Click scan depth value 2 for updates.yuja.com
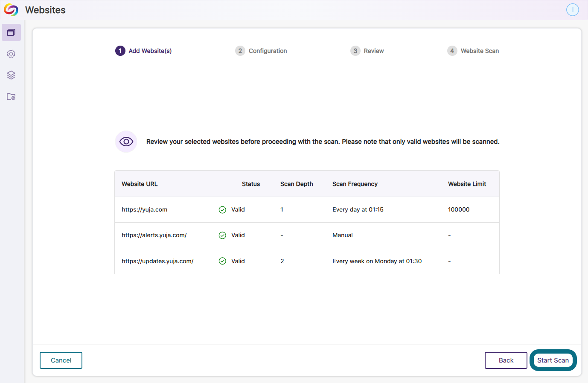Image resolution: width=588 pixels, height=383 pixels. coord(282,261)
